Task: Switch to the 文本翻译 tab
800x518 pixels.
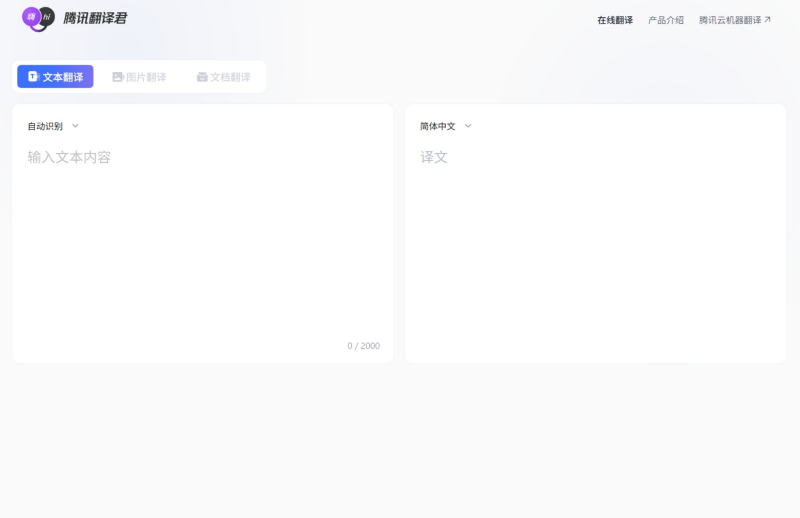Action: click(55, 77)
